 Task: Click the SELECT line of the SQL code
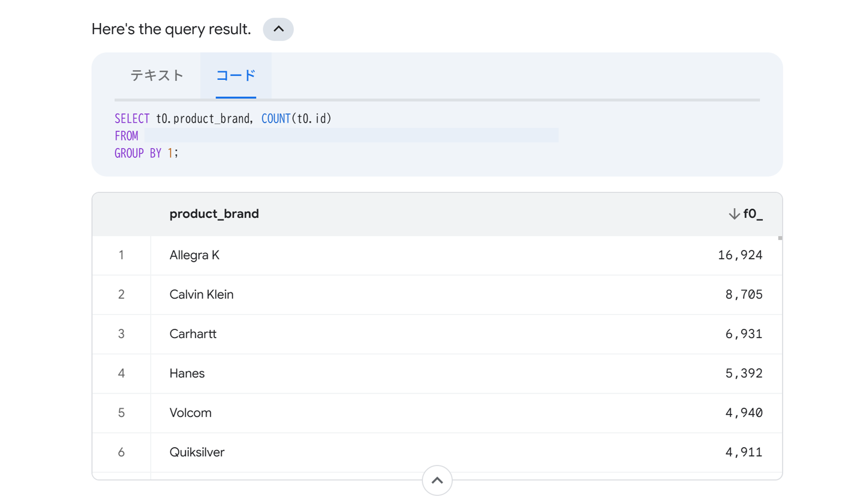[x=223, y=118]
